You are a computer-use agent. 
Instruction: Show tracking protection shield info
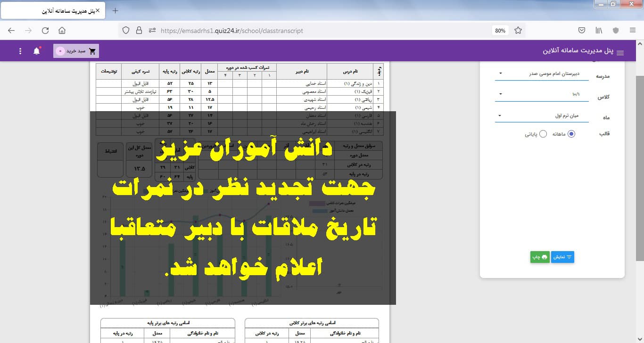point(126,30)
